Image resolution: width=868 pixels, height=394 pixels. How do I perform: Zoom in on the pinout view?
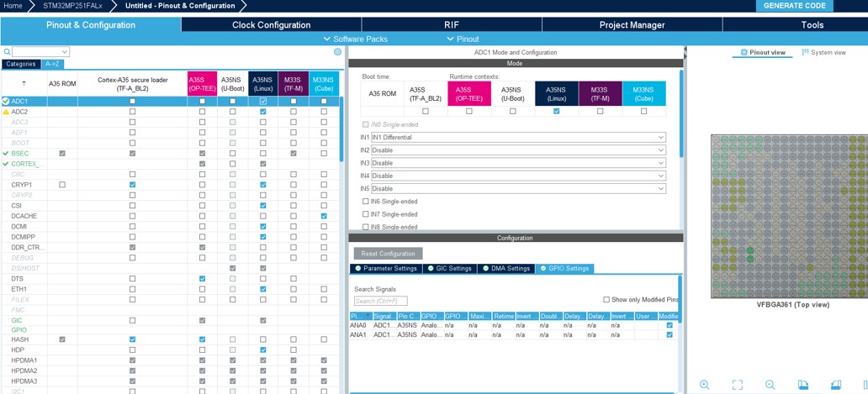click(704, 385)
